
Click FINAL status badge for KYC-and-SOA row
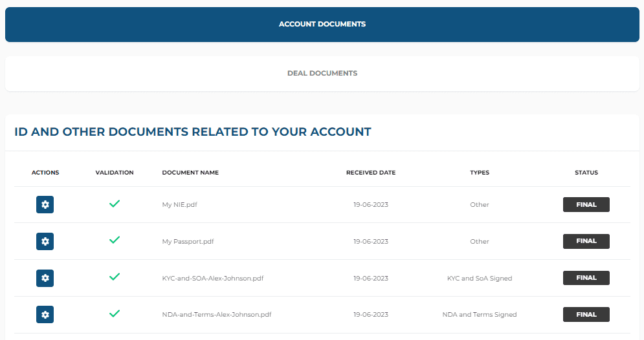(586, 278)
